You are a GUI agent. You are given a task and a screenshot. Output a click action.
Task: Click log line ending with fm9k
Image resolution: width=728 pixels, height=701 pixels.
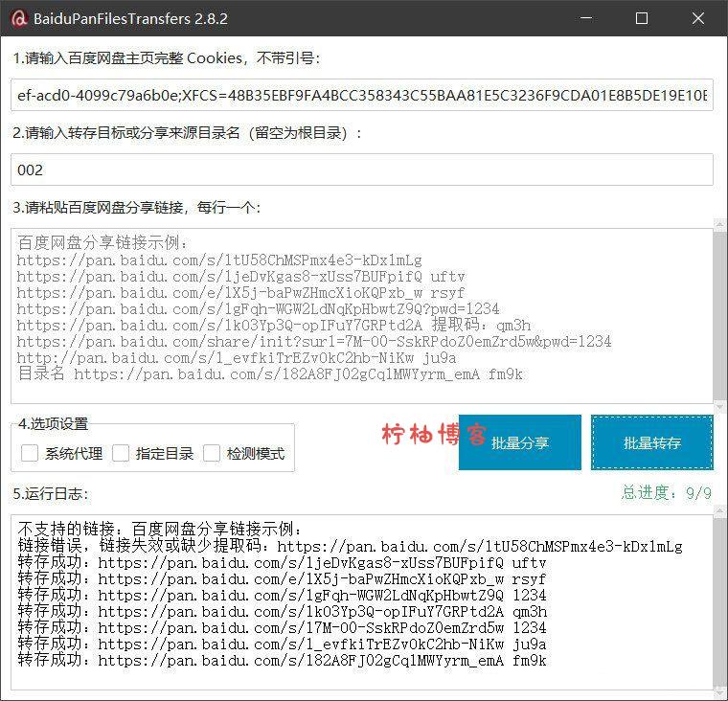pyautogui.click(x=282, y=661)
